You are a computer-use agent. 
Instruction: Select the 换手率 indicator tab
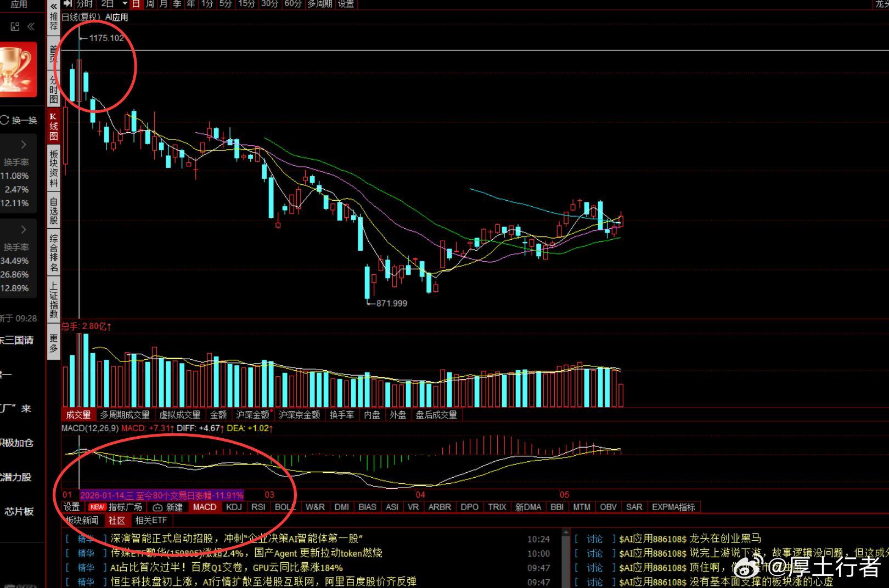pyautogui.click(x=342, y=415)
